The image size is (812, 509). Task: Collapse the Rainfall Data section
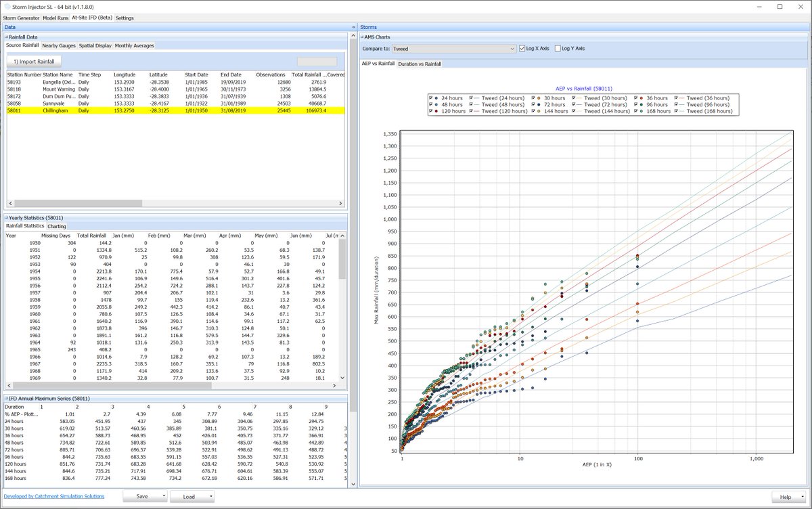coord(6,37)
